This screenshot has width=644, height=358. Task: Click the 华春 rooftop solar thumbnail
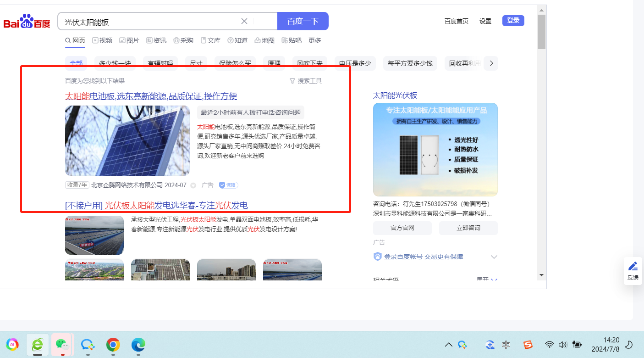[94, 235]
